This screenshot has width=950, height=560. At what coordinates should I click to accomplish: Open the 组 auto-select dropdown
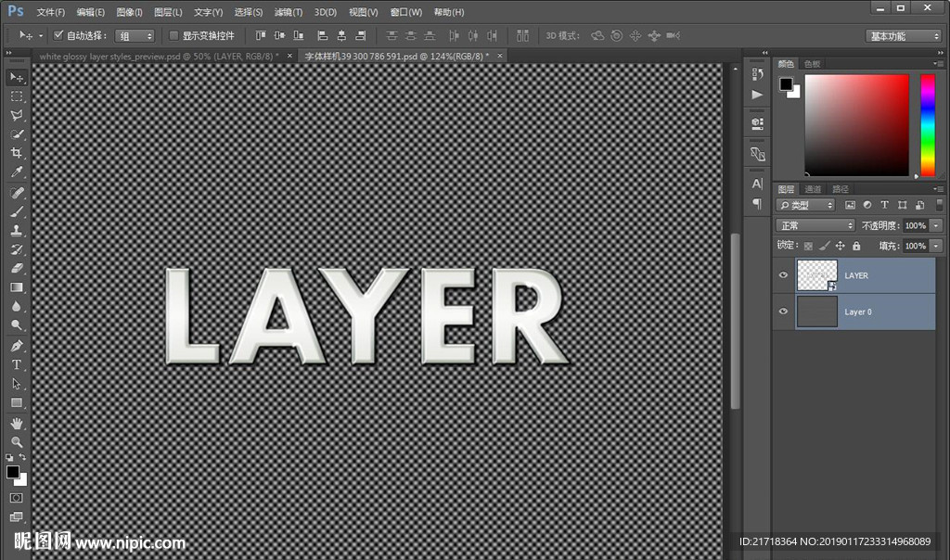coord(135,36)
